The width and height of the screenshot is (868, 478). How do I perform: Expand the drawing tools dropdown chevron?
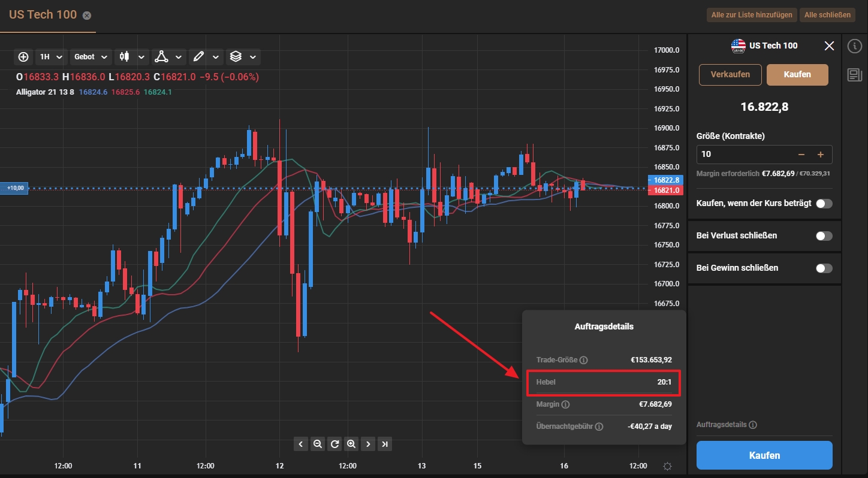216,57
